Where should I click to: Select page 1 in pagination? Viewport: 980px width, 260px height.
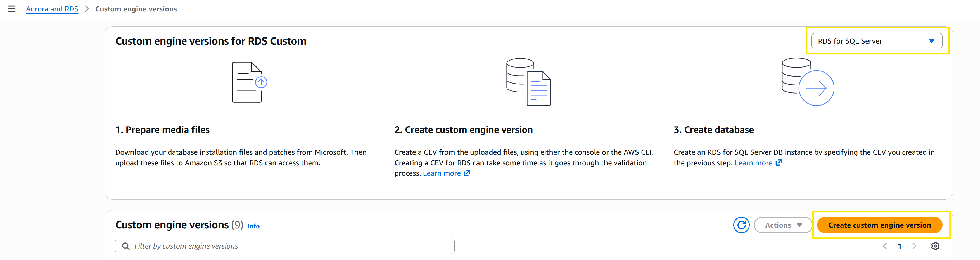899,246
